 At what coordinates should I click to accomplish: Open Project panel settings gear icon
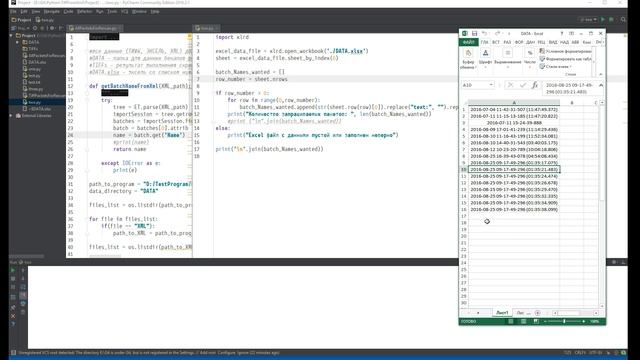[x=52, y=28]
